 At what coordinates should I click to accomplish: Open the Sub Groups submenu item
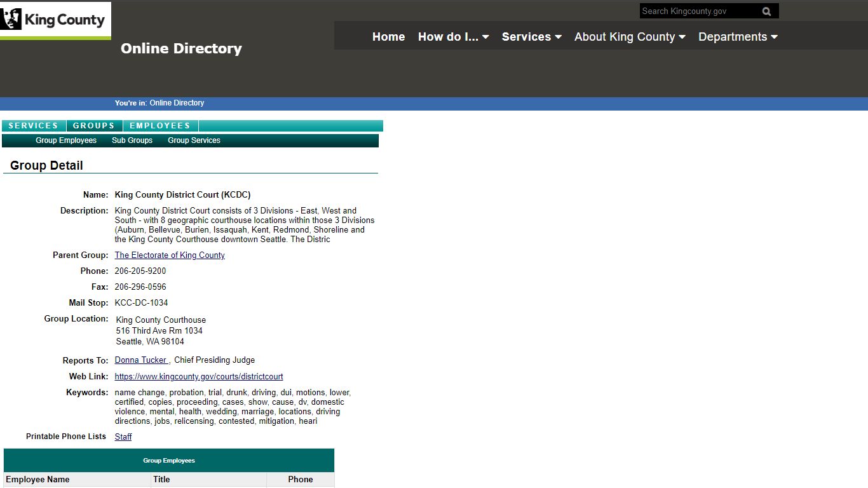click(x=132, y=140)
